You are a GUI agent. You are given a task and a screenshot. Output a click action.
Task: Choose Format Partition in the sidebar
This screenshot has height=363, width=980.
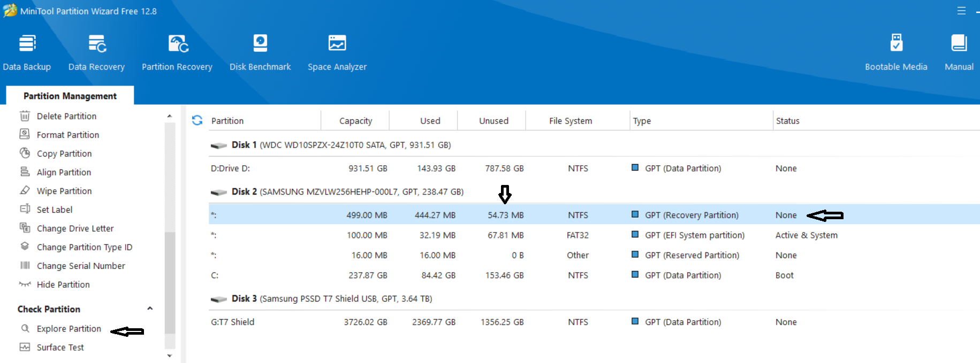[x=68, y=135]
